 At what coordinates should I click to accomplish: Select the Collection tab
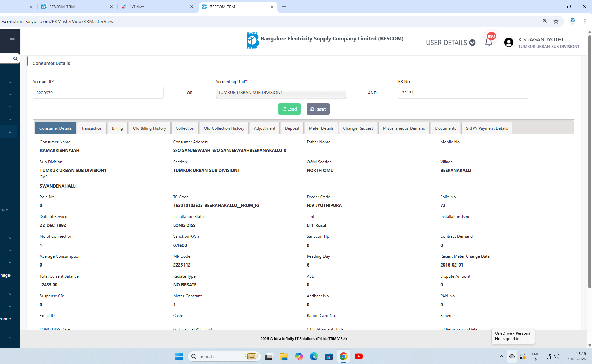(185, 128)
